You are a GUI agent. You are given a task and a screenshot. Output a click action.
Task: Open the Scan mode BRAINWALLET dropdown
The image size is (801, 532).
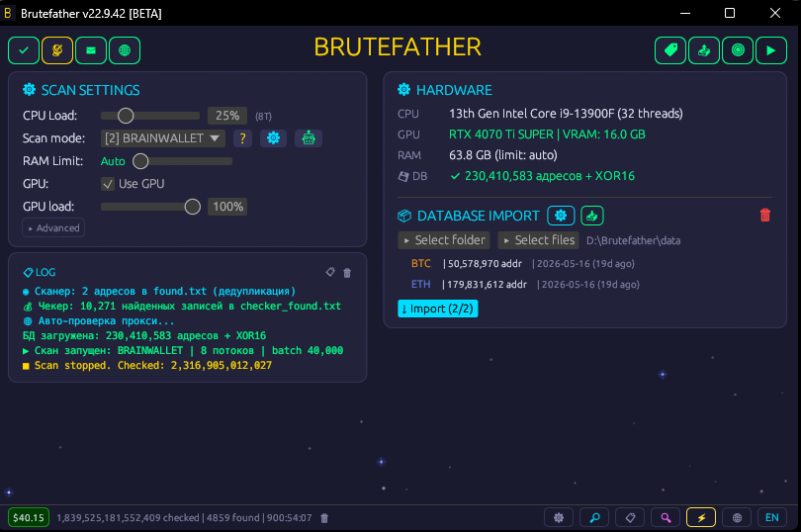(x=163, y=138)
